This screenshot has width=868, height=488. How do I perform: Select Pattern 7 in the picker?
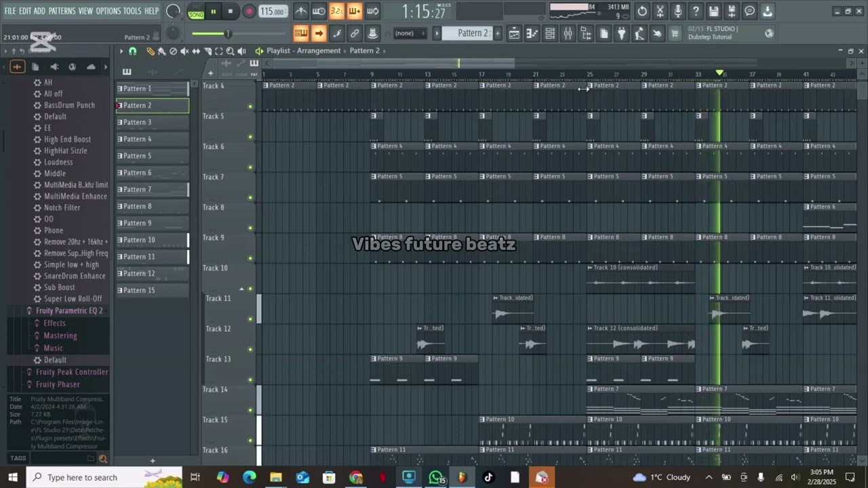[x=152, y=190]
